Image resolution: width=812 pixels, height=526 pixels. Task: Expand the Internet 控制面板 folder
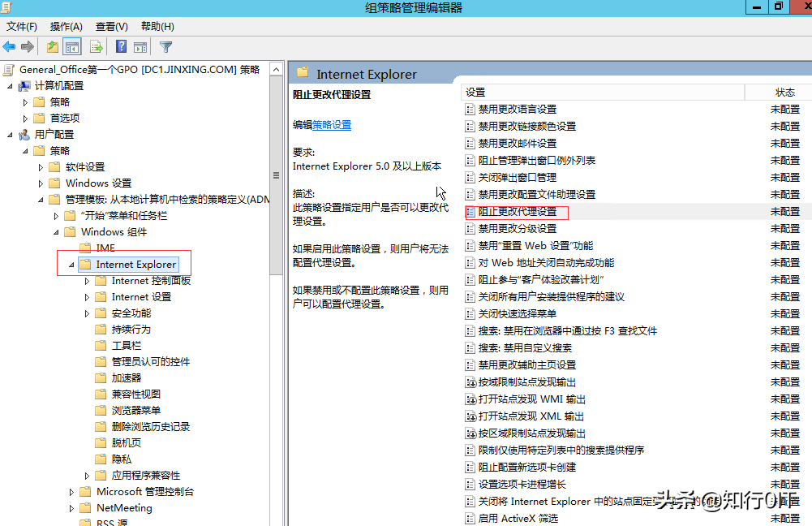pos(88,281)
